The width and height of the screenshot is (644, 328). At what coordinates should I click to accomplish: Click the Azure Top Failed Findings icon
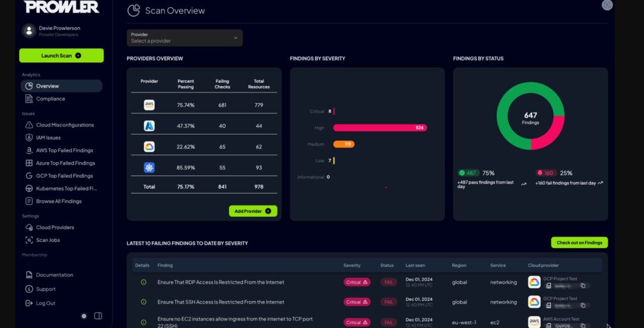coord(29,163)
